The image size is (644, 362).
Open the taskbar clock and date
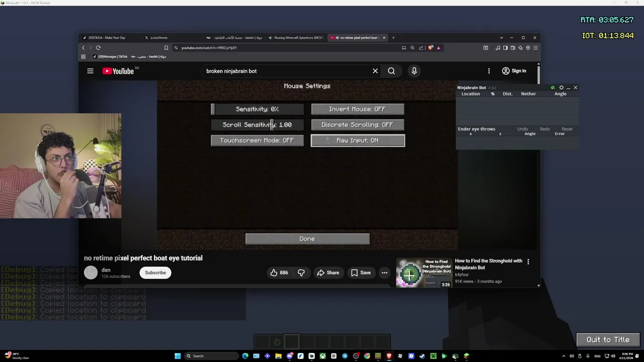[627, 356]
